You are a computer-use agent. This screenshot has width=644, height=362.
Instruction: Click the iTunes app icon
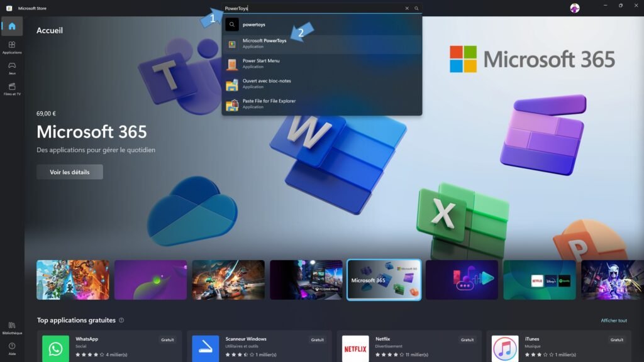pyautogui.click(x=505, y=349)
